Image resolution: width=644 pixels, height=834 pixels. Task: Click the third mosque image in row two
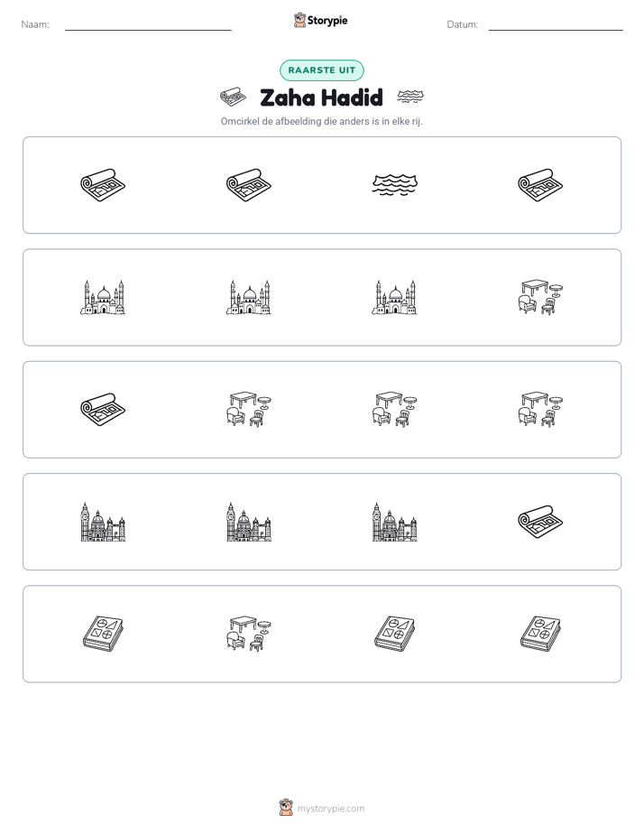pos(395,297)
